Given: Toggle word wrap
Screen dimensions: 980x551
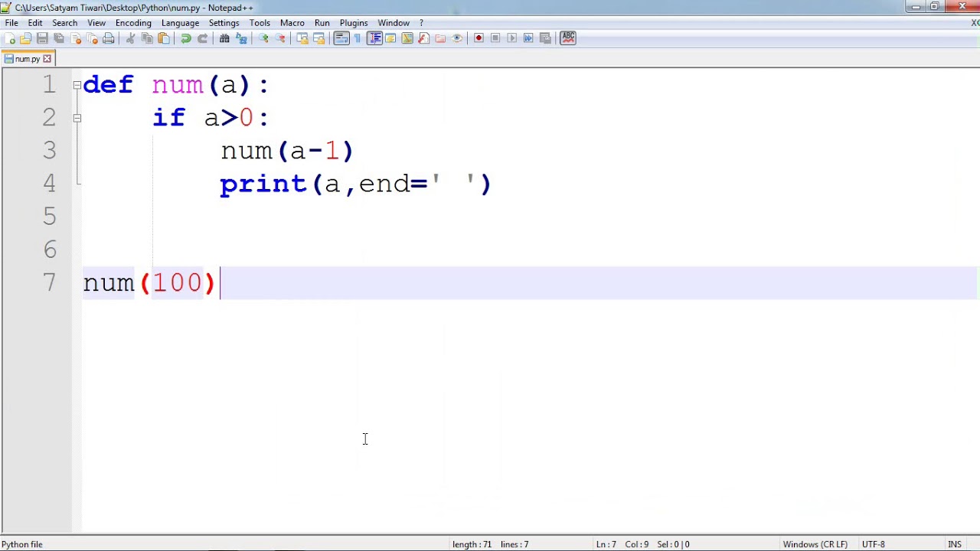Looking at the screenshot, I should point(340,38).
